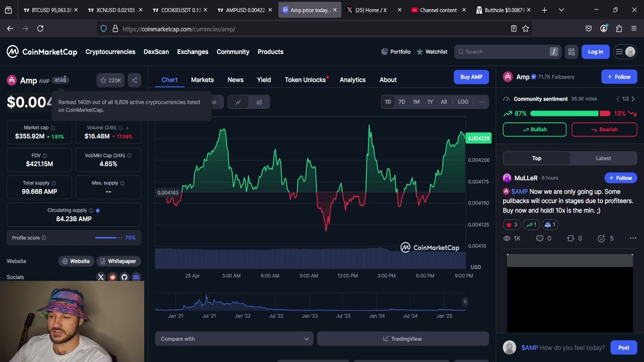Image resolution: width=644 pixels, height=362 pixels.
Task: Click the Buy AMP button
Action: pyautogui.click(x=471, y=77)
